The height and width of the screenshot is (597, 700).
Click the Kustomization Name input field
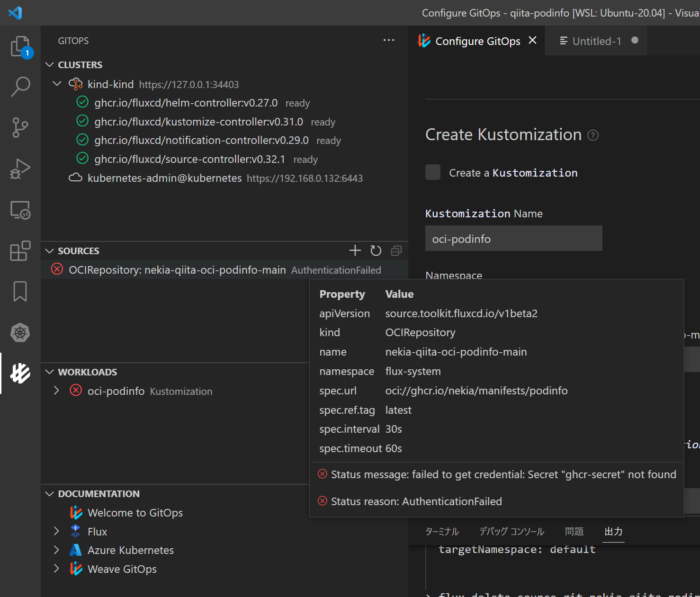(514, 238)
